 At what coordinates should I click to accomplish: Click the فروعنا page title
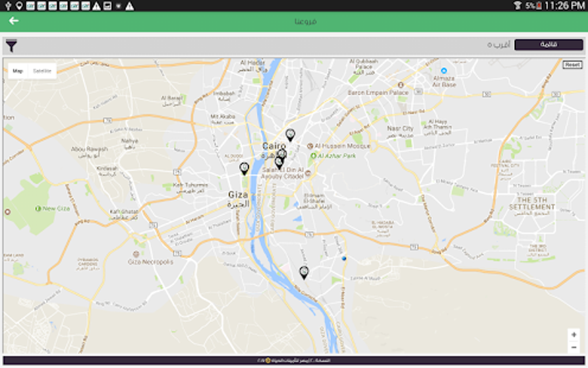pos(306,21)
